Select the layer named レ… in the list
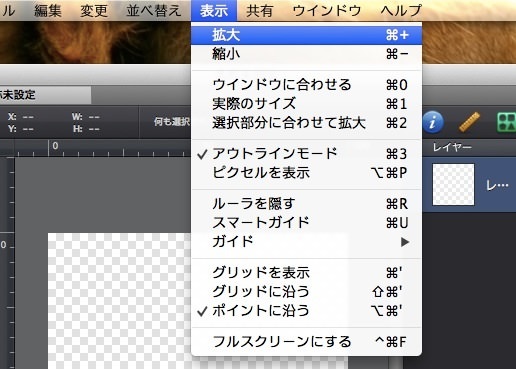The height and width of the screenshot is (369, 516). click(x=469, y=185)
